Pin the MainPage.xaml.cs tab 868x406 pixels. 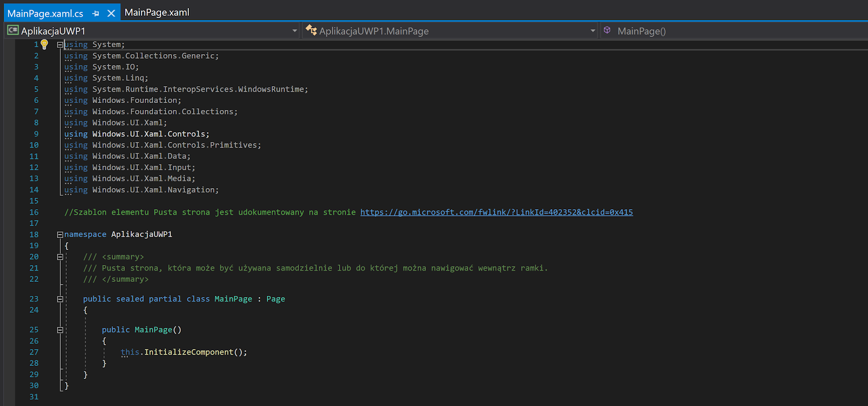click(x=96, y=14)
